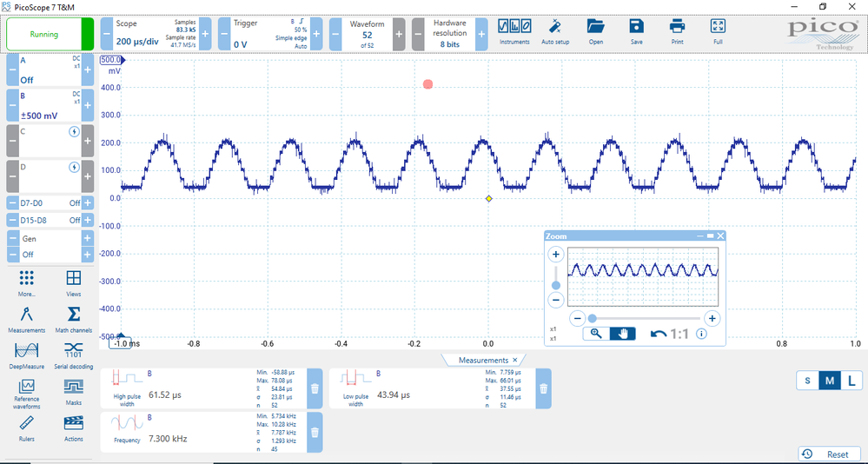This screenshot has width=868, height=464.
Task: Open channel D settings
Action: 50,176
